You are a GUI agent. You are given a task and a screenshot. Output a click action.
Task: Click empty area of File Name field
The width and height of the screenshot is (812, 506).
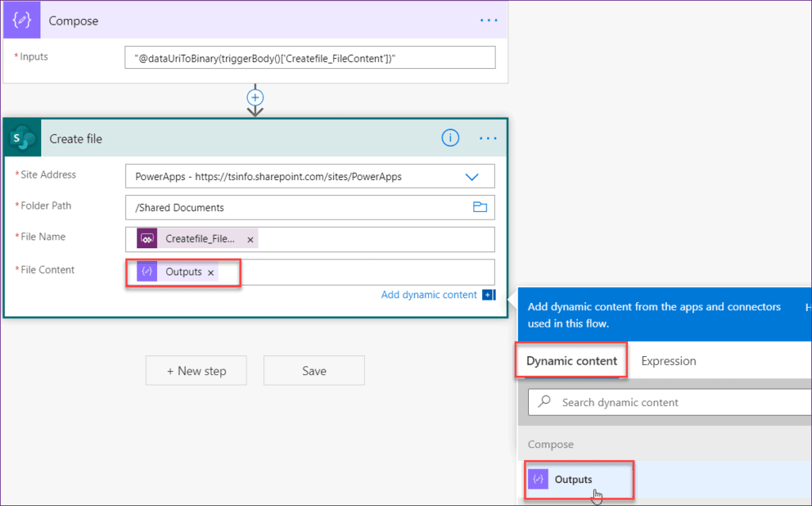(x=376, y=240)
